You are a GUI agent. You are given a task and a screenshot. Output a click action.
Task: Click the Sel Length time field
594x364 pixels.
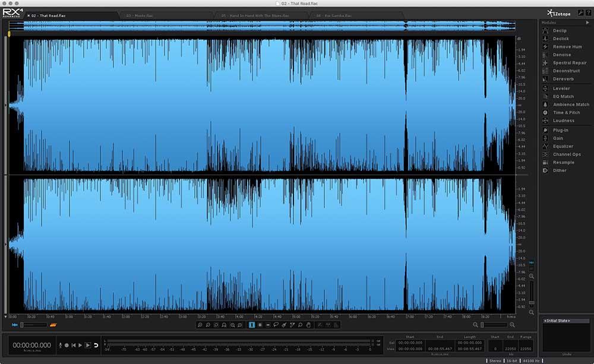click(x=470, y=343)
